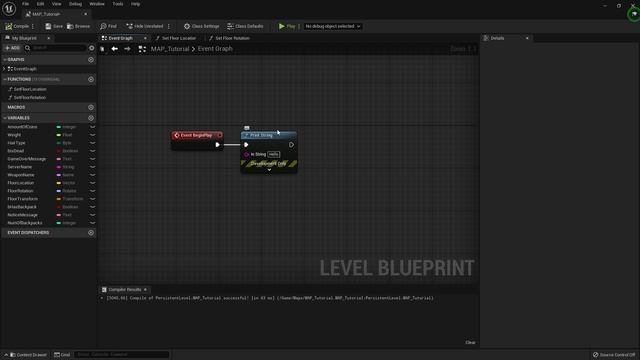The image size is (640, 360).
Task: Open the debug object selector dropdown
Action: (332, 26)
